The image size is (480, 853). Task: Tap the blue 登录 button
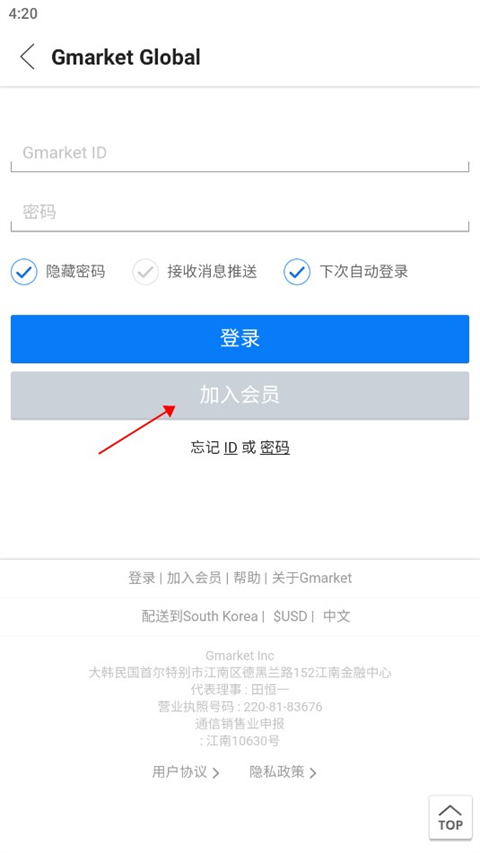(239, 338)
